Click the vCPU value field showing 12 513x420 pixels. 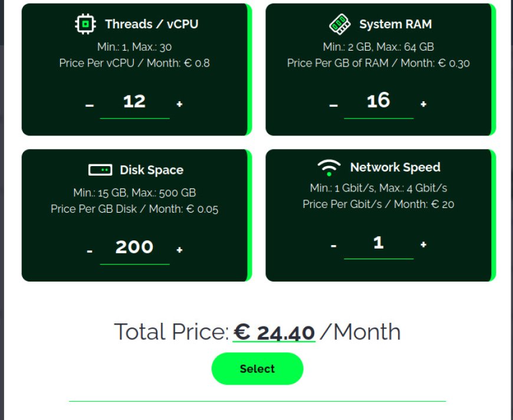pyautogui.click(x=135, y=103)
